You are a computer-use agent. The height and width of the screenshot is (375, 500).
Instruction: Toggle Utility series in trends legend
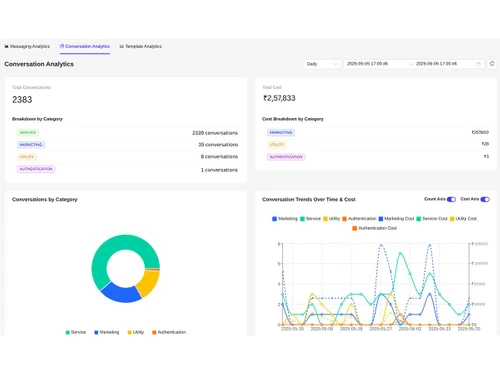(x=331, y=219)
